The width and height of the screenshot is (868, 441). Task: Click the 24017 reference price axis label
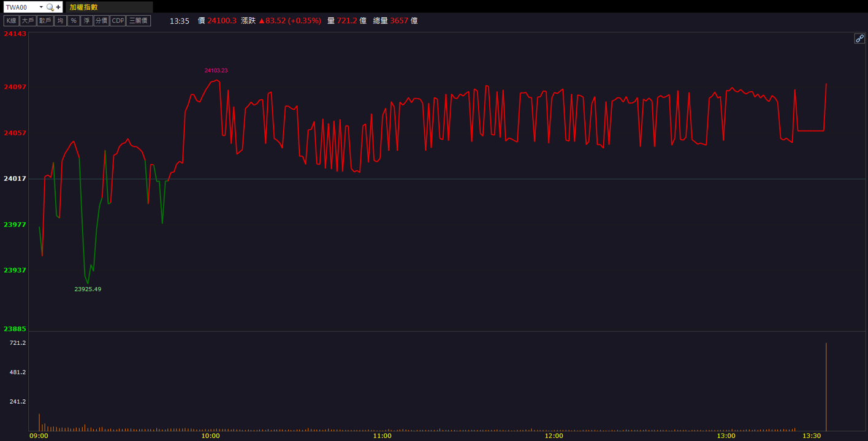[15, 179]
